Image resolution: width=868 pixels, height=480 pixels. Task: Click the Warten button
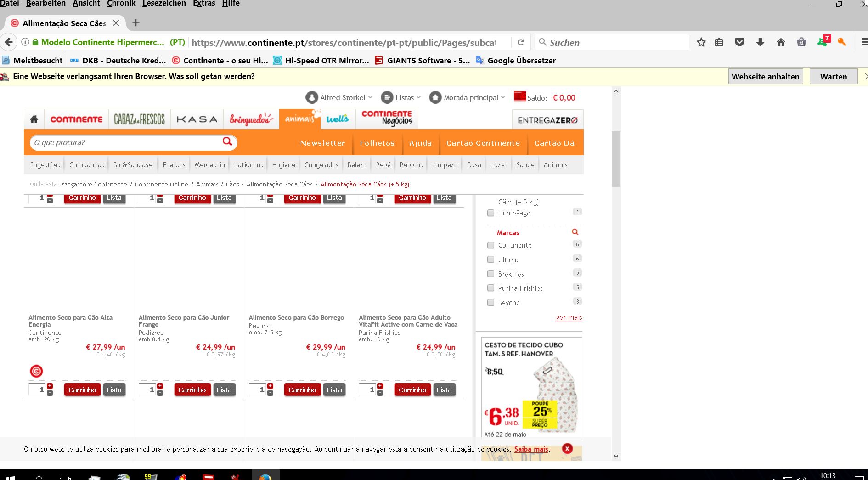click(834, 76)
